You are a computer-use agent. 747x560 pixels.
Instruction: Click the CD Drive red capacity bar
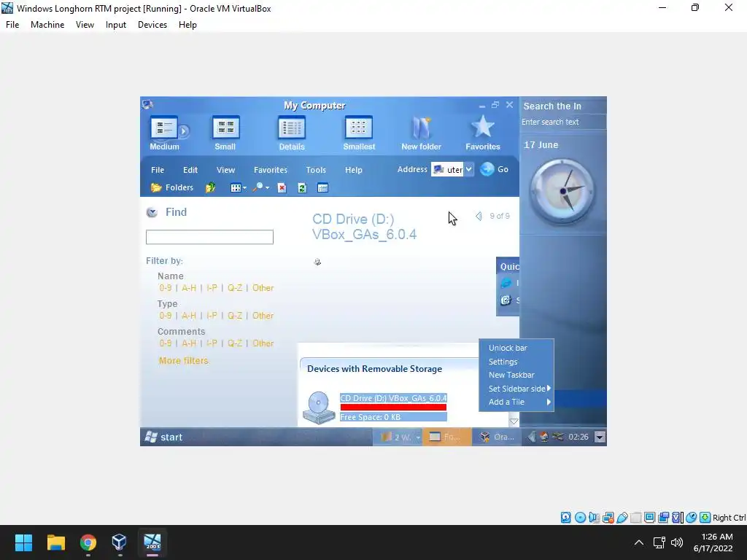point(393,407)
